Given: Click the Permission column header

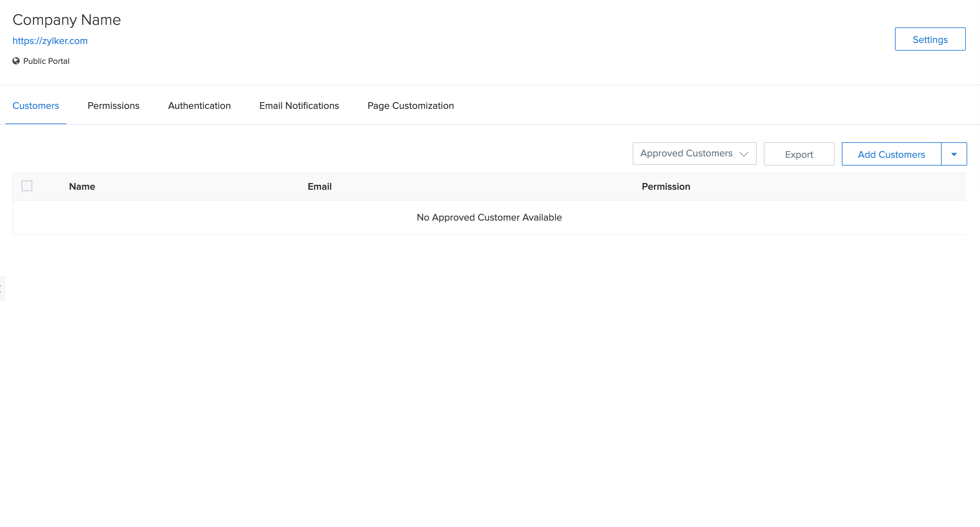Looking at the screenshot, I should [666, 186].
